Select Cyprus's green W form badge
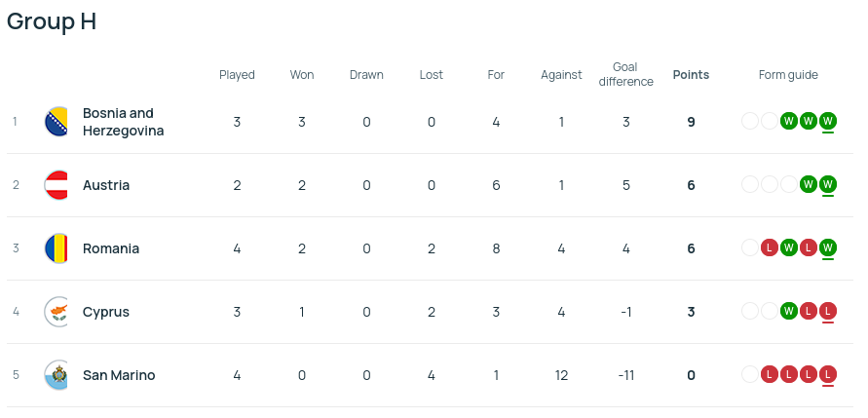Viewport: 868px width, 418px height. pyautogui.click(x=789, y=311)
